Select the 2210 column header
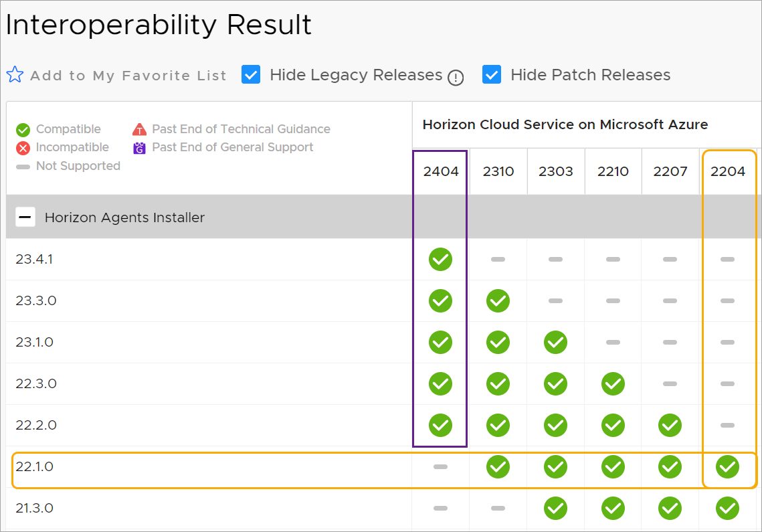This screenshot has height=532, width=762. 613,171
